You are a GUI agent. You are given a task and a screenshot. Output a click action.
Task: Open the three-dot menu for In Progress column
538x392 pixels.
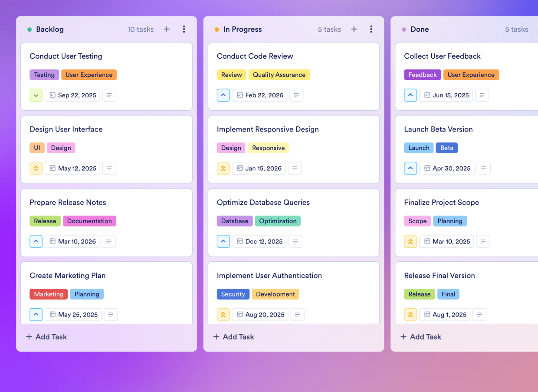click(371, 29)
